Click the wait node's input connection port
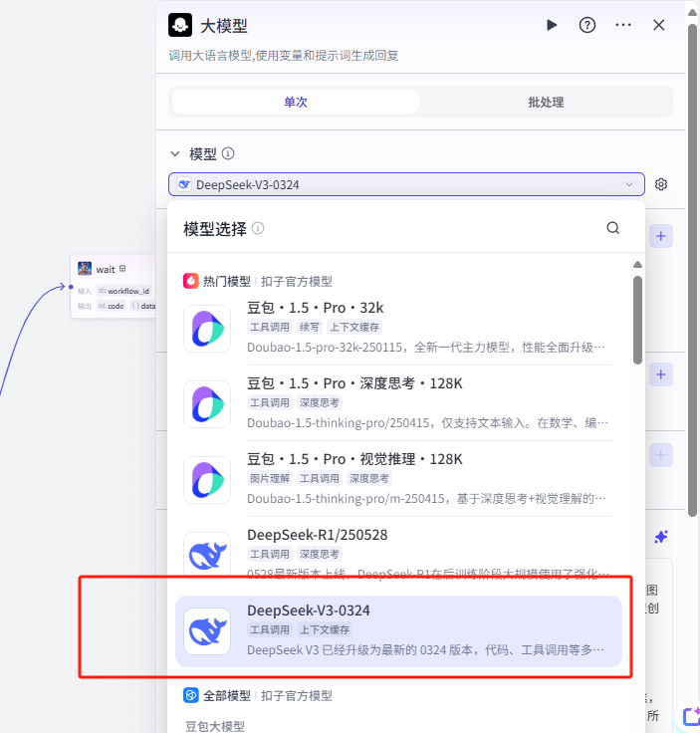 (71, 287)
